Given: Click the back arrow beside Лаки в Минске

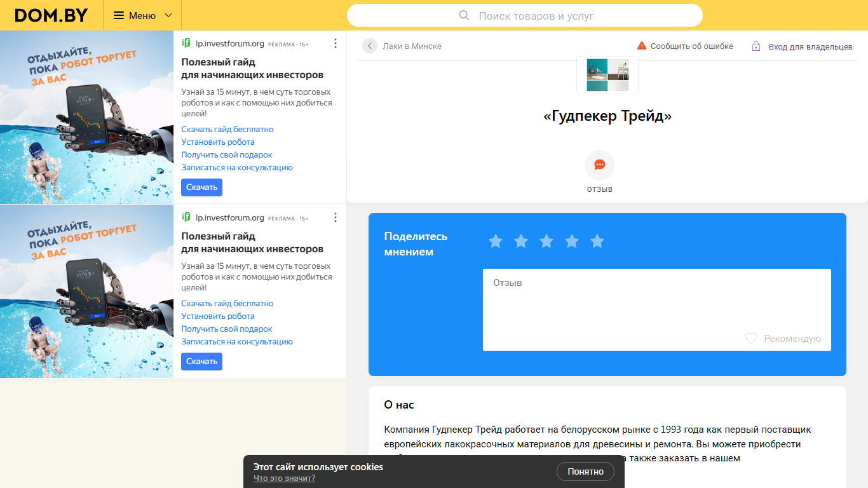Looking at the screenshot, I should pyautogui.click(x=370, y=46).
